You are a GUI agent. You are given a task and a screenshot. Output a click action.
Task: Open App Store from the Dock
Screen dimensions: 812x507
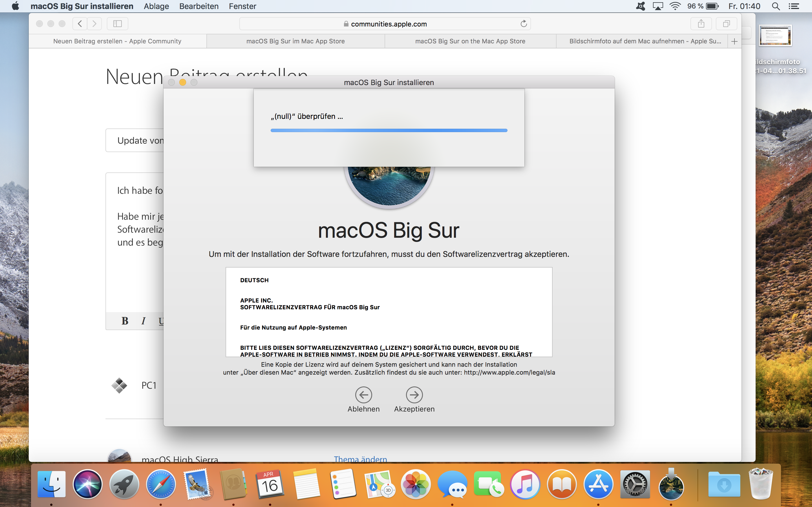click(598, 484)
